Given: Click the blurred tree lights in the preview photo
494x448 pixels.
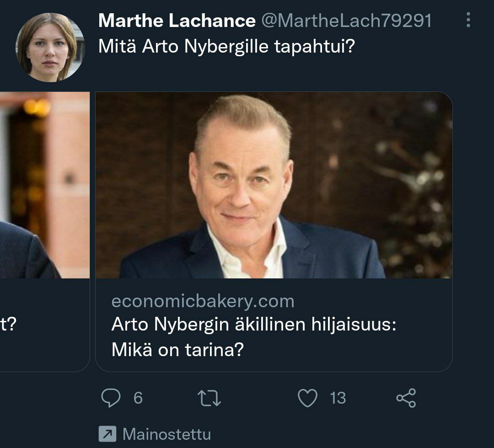Looking at the screenshot, I should (412, 183).
